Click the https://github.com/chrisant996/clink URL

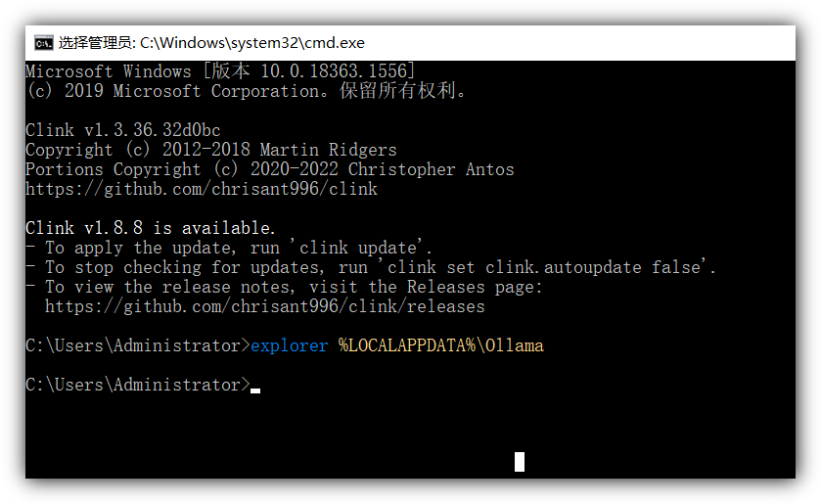202,189
